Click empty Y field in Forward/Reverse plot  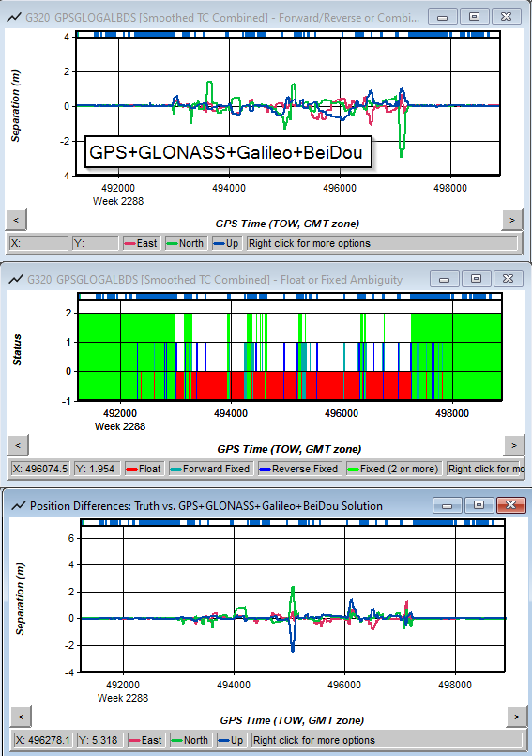(x=96, y=243)
